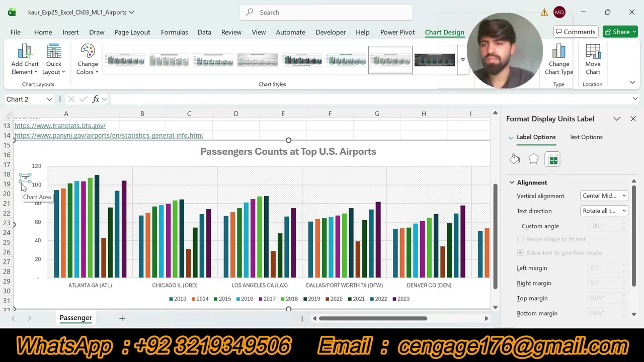
Task: Expand chart styles gallery more arrow
Action: tap(462, 60)
